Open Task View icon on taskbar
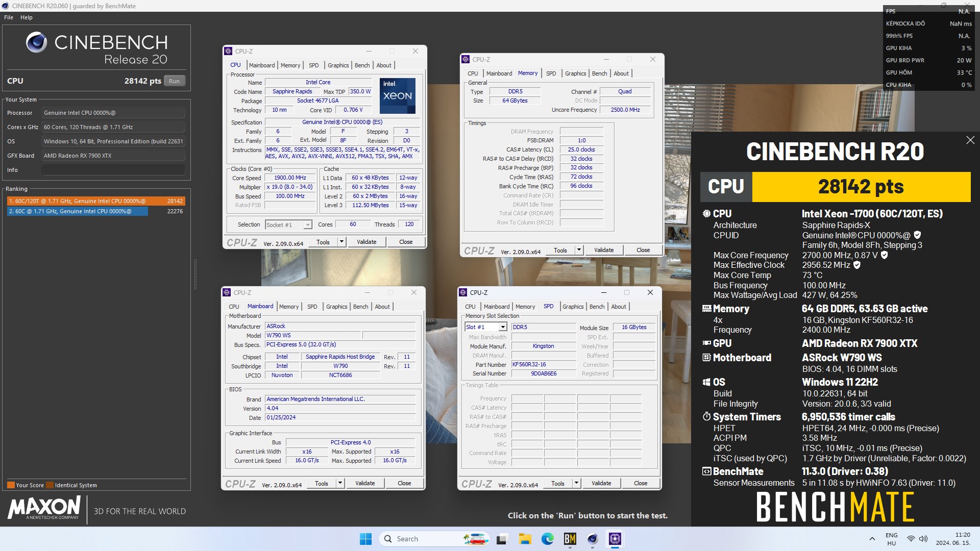This screenshot has height=551, width=980. 502,539
